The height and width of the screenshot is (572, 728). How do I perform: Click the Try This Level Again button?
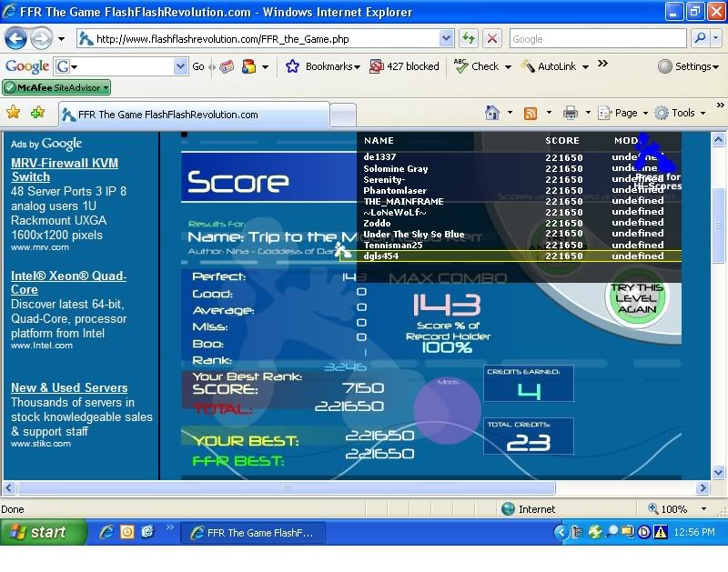pyautogui.click(x=636, y=299)
